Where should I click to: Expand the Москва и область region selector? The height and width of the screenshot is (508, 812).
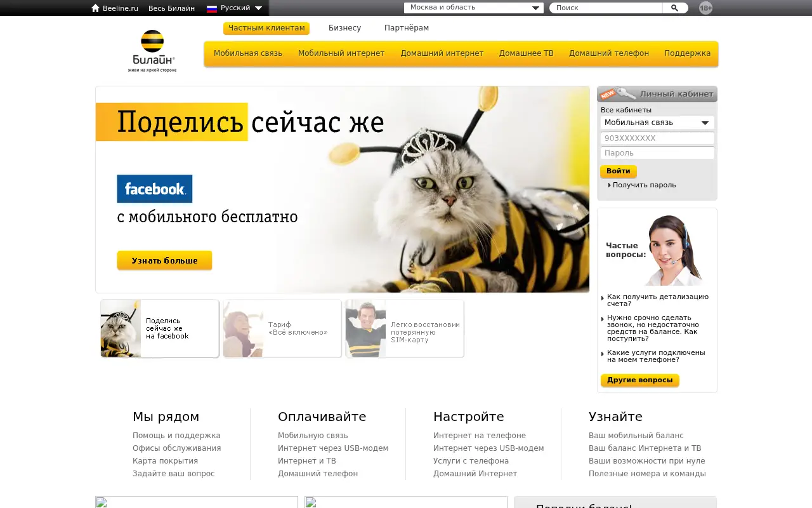(474, 8)
